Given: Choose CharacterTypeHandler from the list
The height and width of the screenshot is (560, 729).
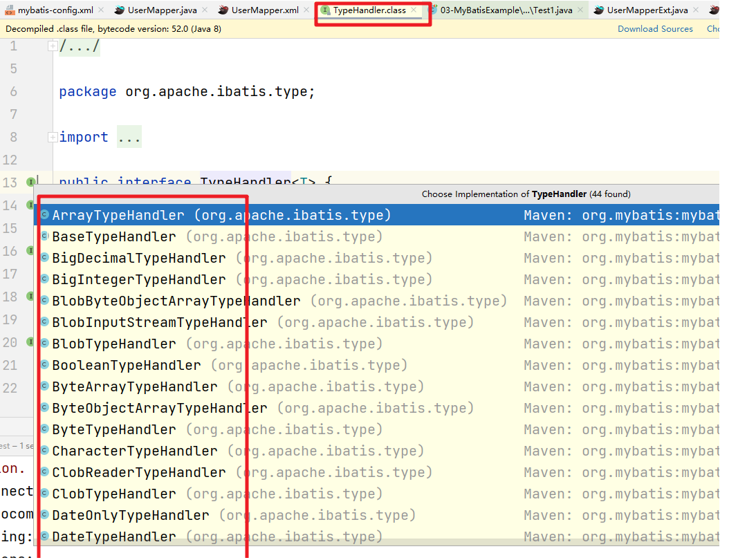Looking at the screenshot, I should [376, 450].
